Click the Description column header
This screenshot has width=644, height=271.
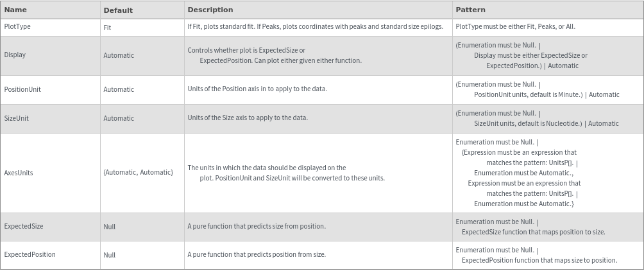coord(210,10)
